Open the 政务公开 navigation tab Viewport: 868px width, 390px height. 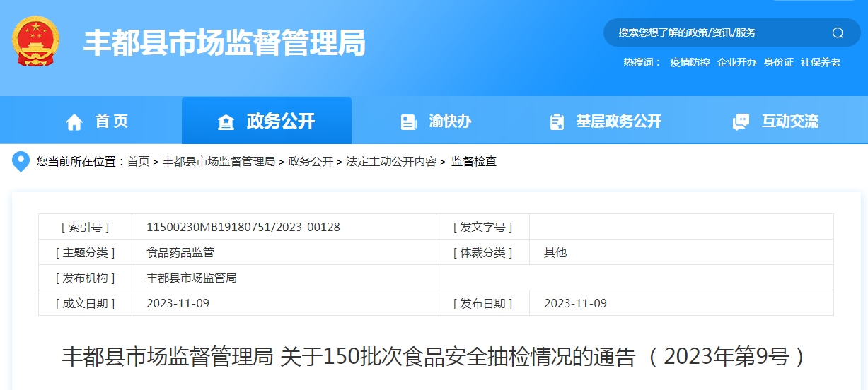(x=267, y=121)
